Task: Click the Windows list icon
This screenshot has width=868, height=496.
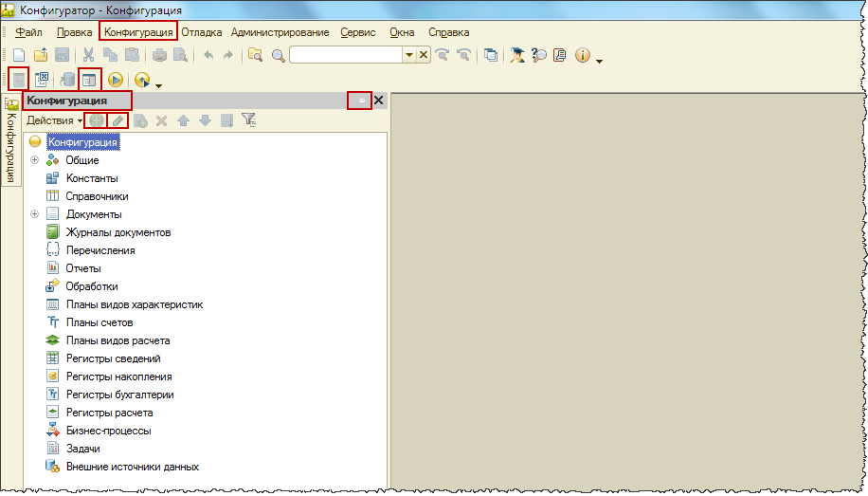Action: tap(491, 55)
